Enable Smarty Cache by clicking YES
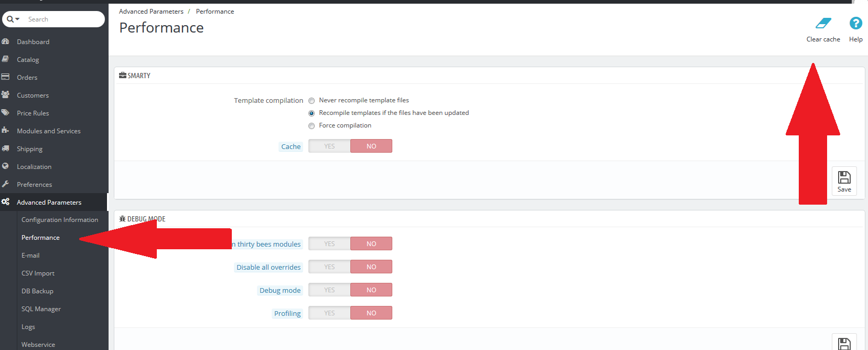Viewport: 868px width, 350px height. (329, 146)
